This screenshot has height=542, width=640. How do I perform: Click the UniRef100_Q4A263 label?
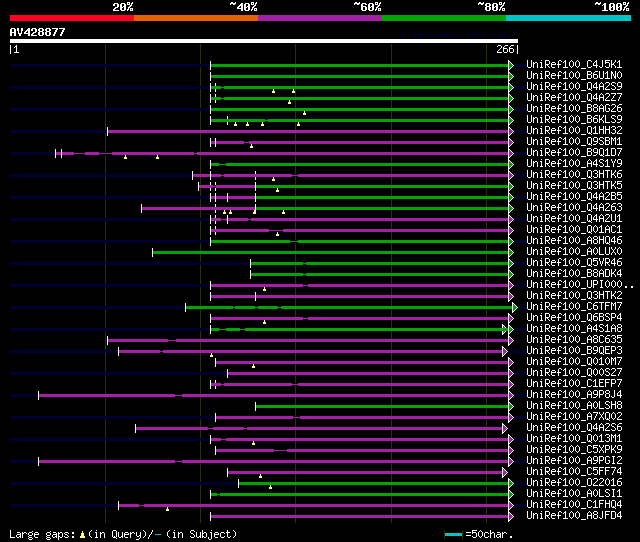click(x=574, y=208)
